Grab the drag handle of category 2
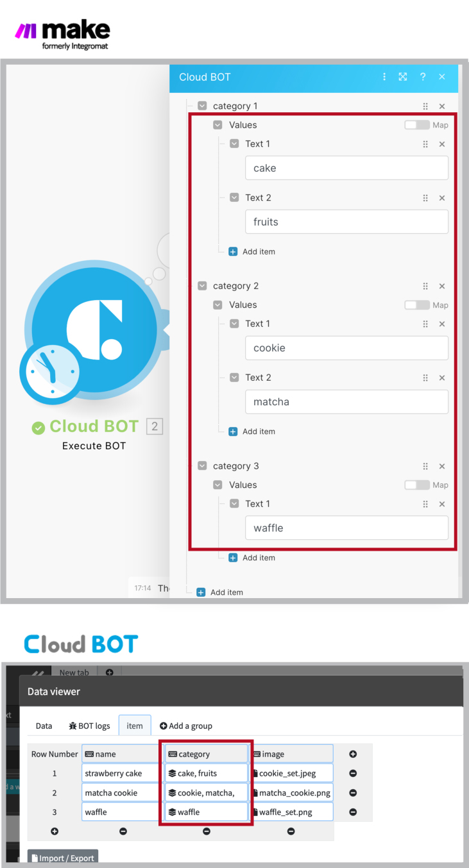The height and width of the screenshot is (868, 469). [425, 287]
